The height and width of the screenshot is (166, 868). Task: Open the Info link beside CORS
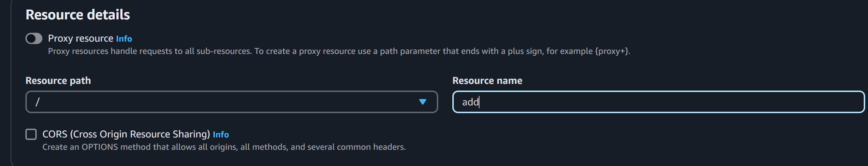click(x=221, y=135)
